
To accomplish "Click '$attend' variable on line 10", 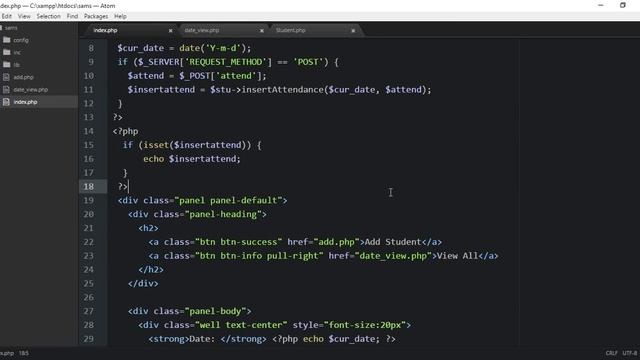I will point(145,76).
